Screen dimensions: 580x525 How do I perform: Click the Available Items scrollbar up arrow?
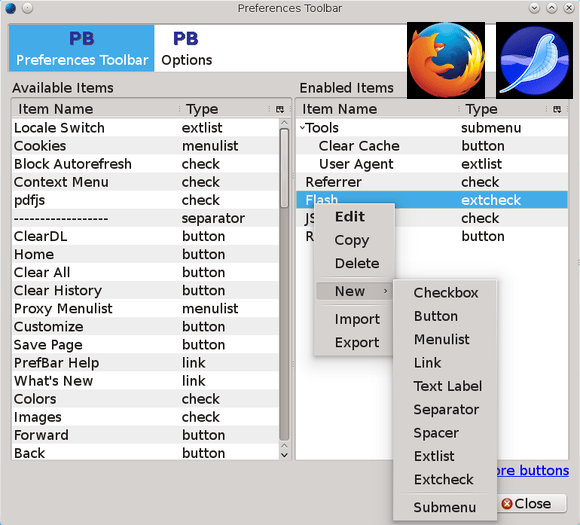coord(284,123)
